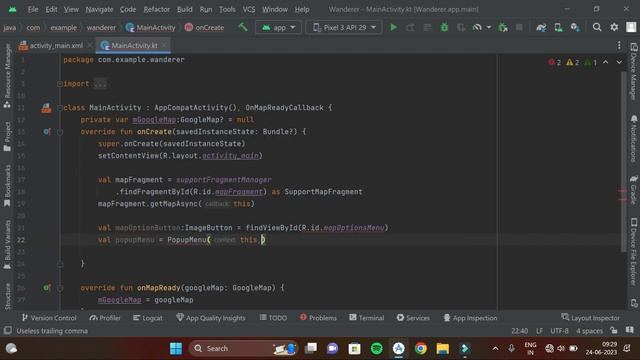The width and height of the screenshot is (640, 360).
Task: Open the Logcat tool window
Action: (x=148, y=318)
